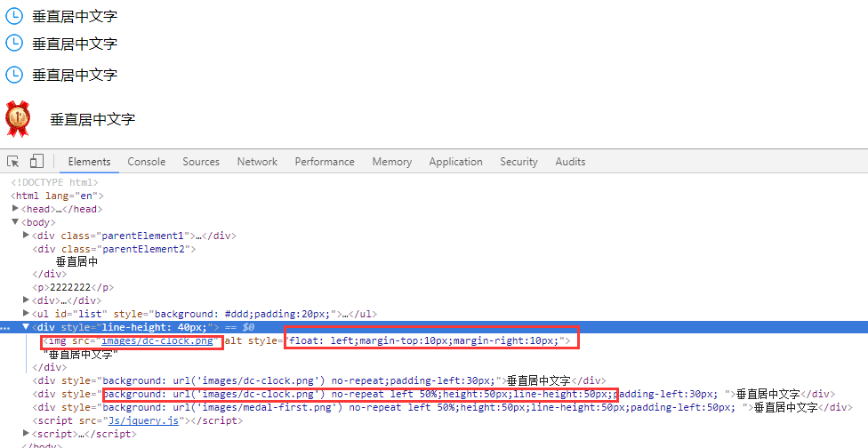Switch to the Memory tab
Screen dimensions: 868x448
click(392, 162)
